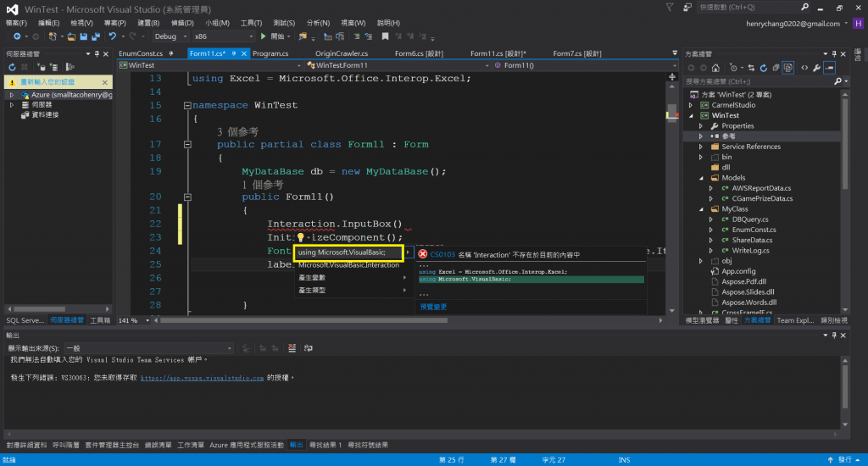Click Connect to Database icon in Server Explorer
The height and width of the screenshot is (466, 868).
(x=42, y=67)
